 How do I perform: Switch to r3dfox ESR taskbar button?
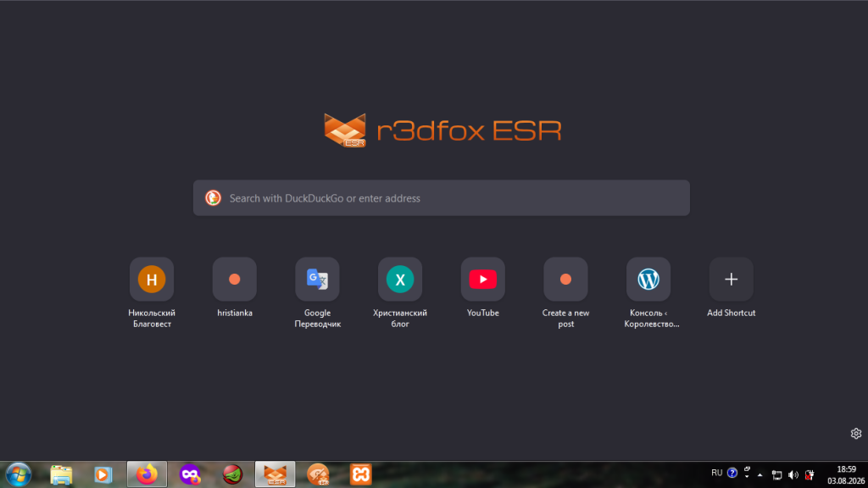[275, 474]
